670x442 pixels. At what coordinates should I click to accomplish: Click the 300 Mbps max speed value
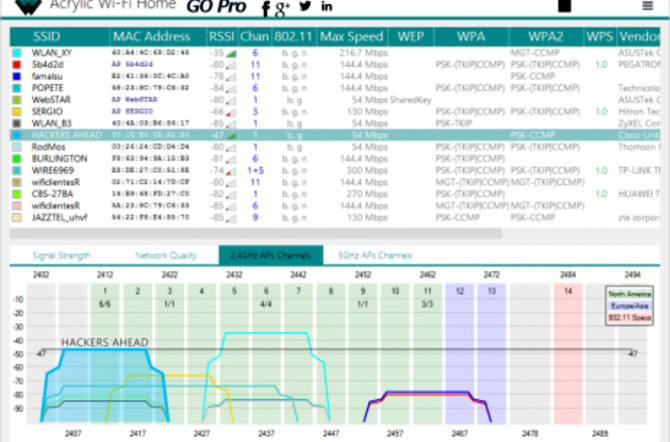pos(367,171)
